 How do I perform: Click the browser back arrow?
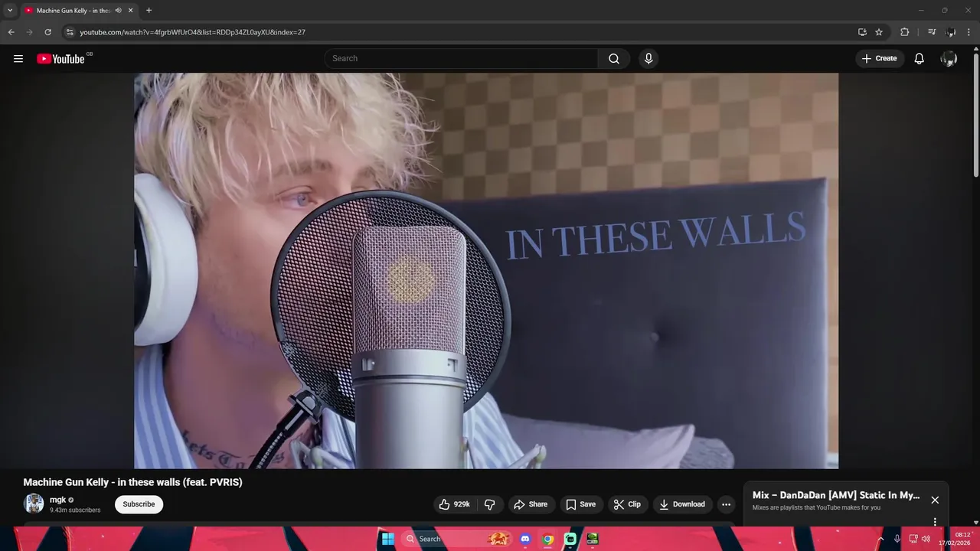click(11, 32)
